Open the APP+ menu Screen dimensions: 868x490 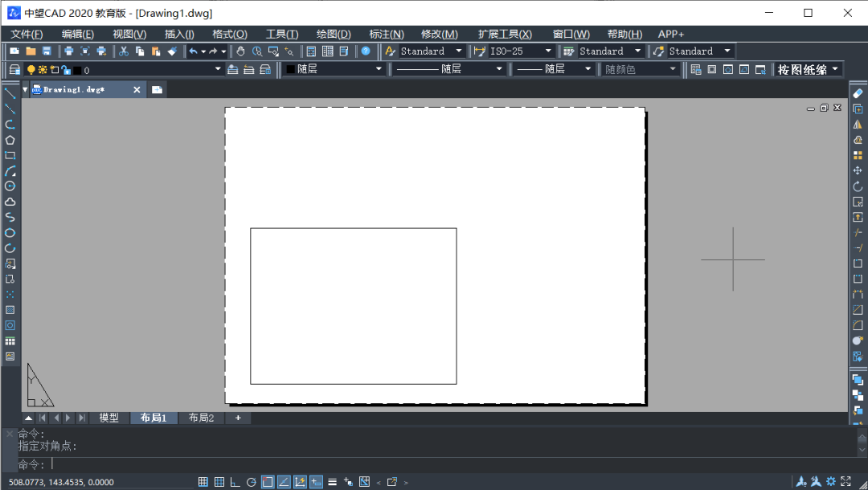point(671,35)
